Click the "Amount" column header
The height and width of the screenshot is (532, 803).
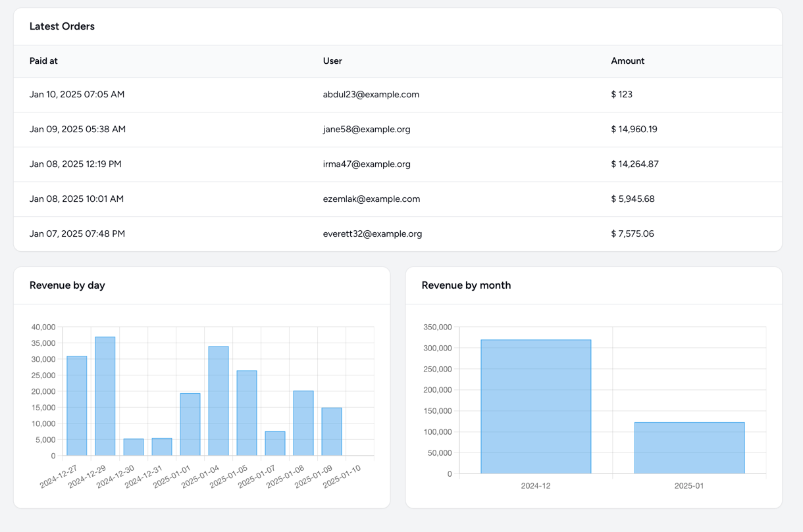click(x=627, y=61)
